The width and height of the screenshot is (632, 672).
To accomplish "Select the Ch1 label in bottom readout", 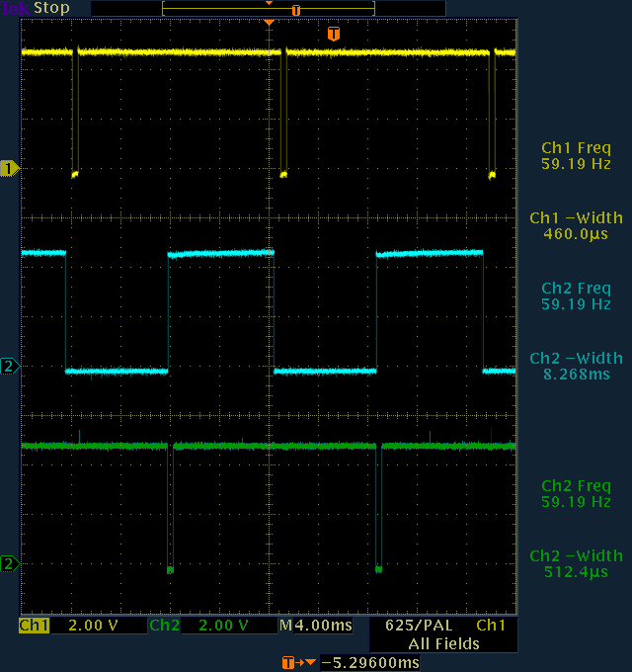I will click(35, 626).
